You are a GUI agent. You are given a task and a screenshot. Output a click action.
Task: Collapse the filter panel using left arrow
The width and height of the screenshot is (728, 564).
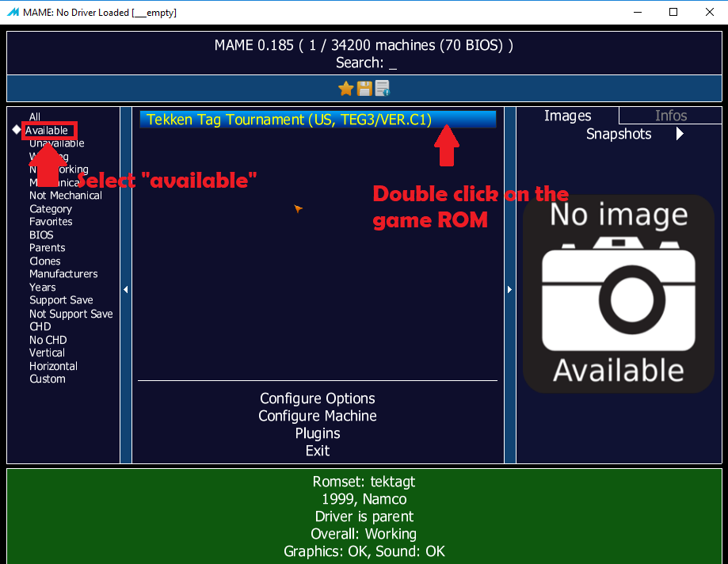tap(125, 289)
